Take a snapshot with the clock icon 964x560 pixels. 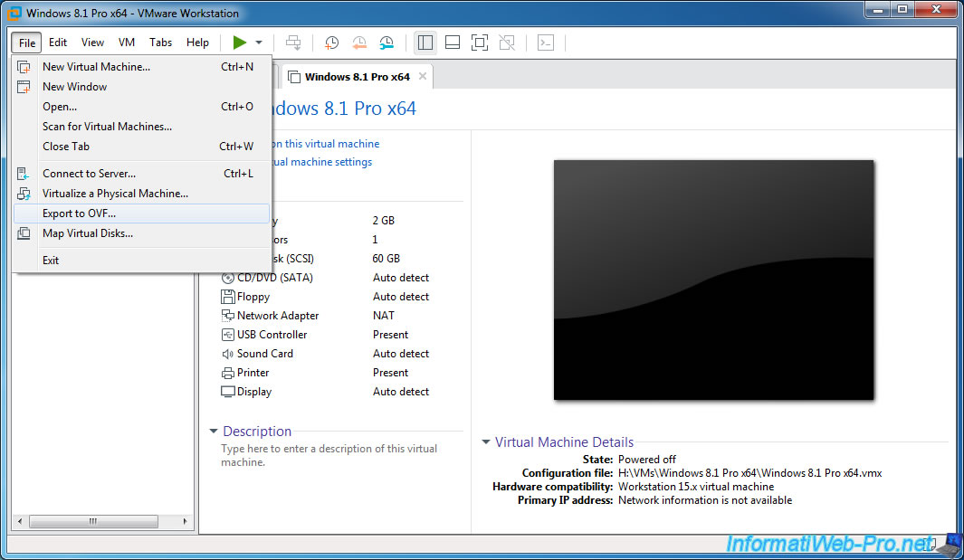click(331, 43)
